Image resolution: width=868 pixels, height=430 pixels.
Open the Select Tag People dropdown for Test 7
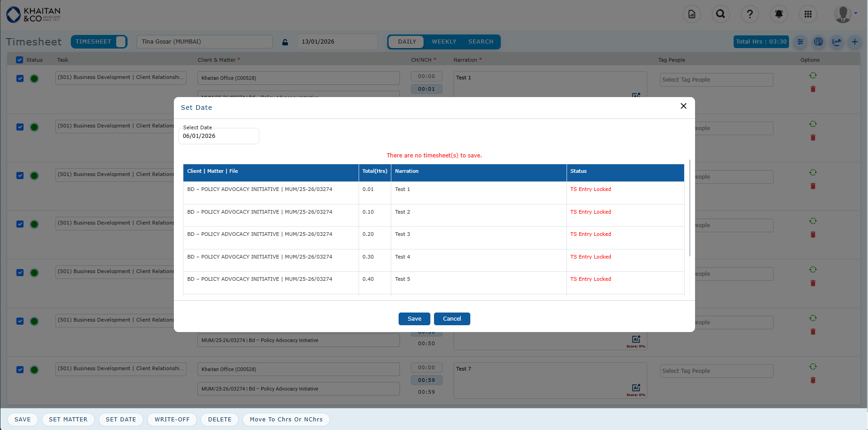[716, 371]
